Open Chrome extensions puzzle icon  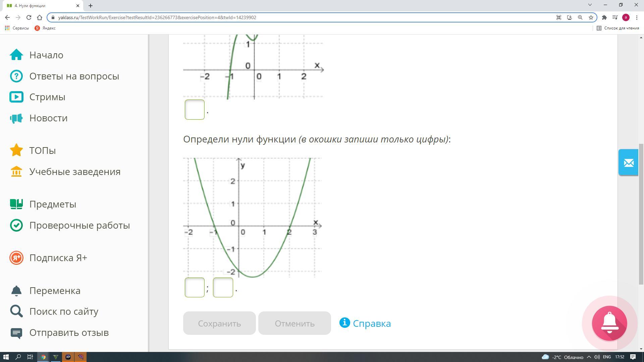click(604, 17)
